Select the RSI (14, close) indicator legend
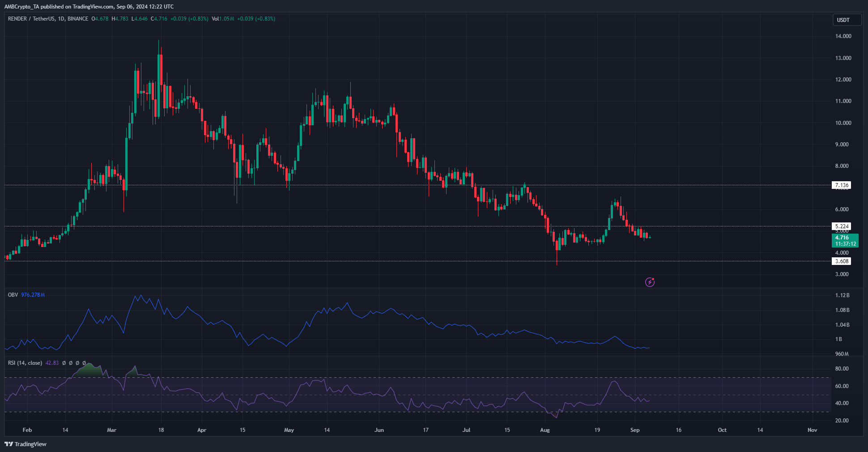The width and height of the screenshot is (868, 452). [x=25, y=363]
